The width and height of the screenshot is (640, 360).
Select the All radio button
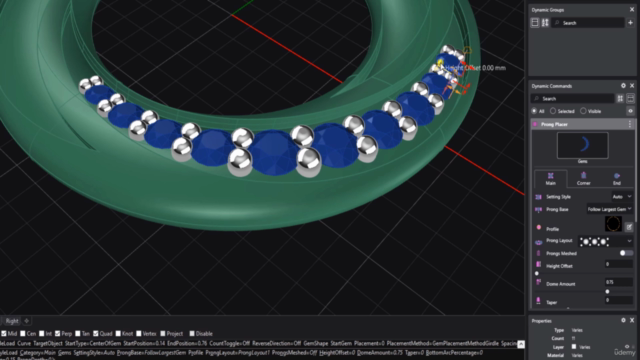coord(534,111)
